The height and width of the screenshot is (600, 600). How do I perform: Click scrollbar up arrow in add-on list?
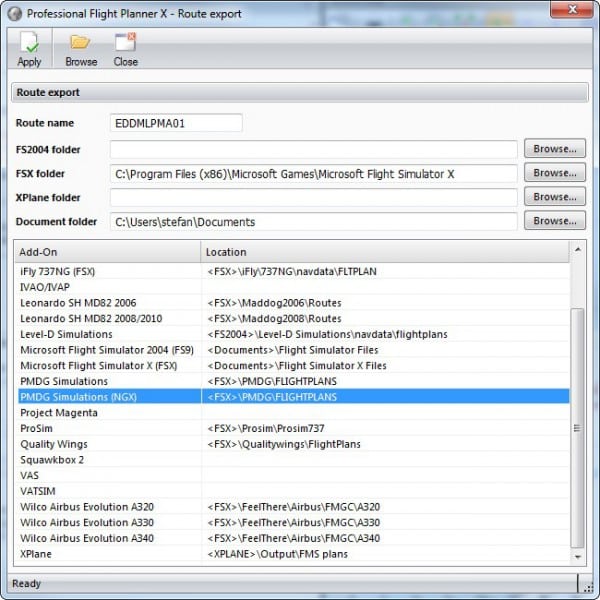pos(577,249)
